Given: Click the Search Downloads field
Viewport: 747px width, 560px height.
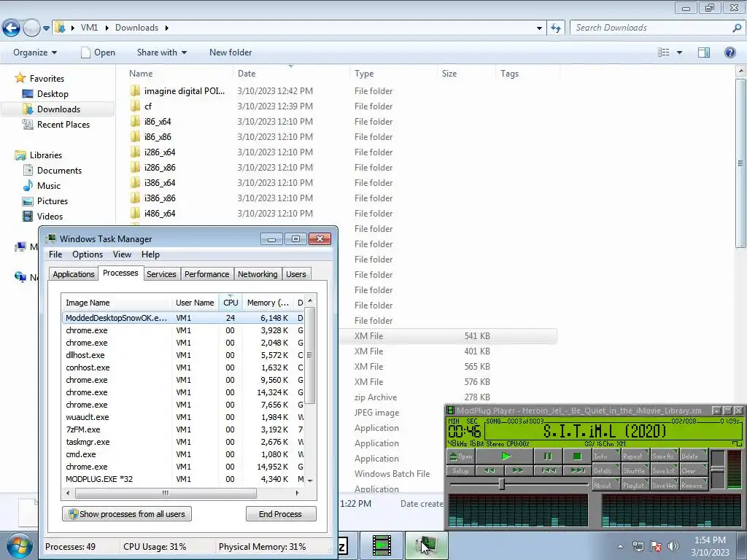Looking at the screenshot, I should coord(657,28).
